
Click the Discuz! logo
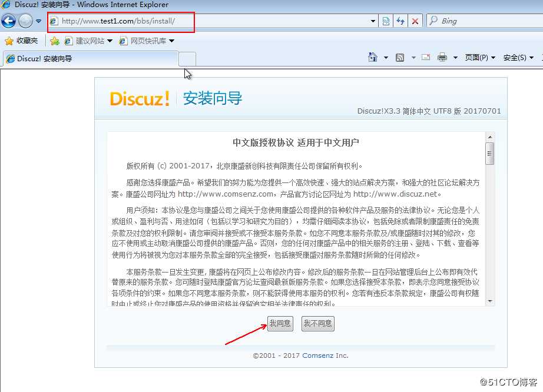(140, 99)
